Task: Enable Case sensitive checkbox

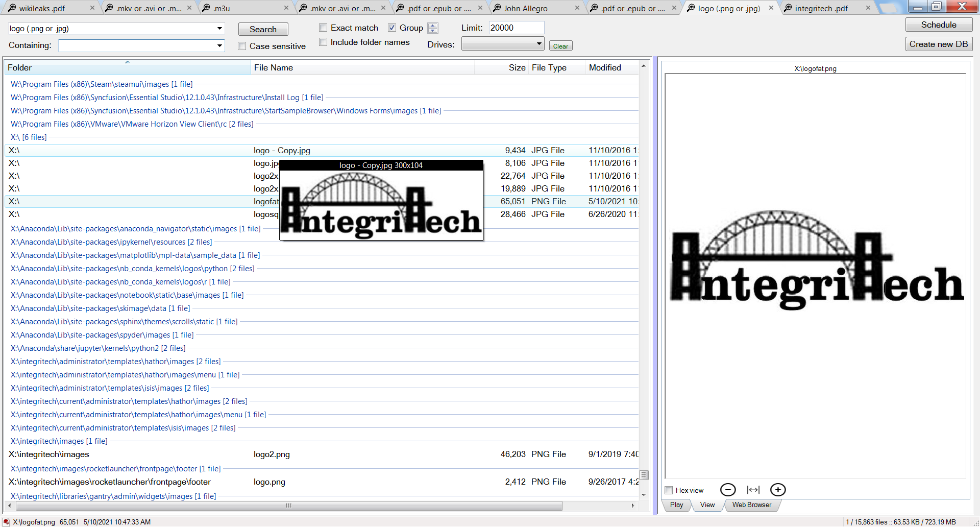Action: [242, 46]
